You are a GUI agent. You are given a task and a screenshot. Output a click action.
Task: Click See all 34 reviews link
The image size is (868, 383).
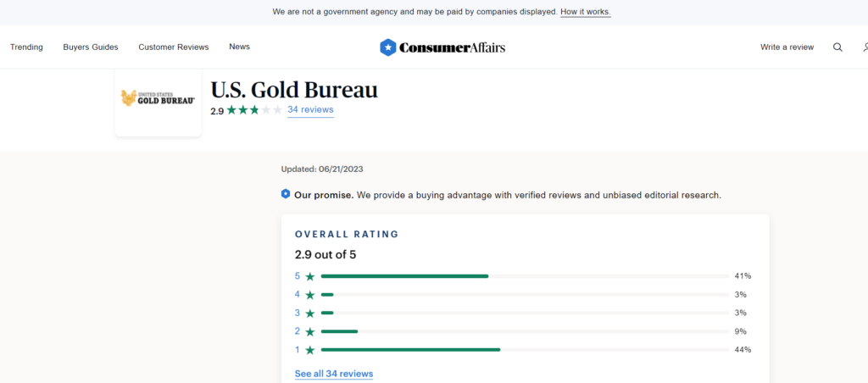pos(334,374)
